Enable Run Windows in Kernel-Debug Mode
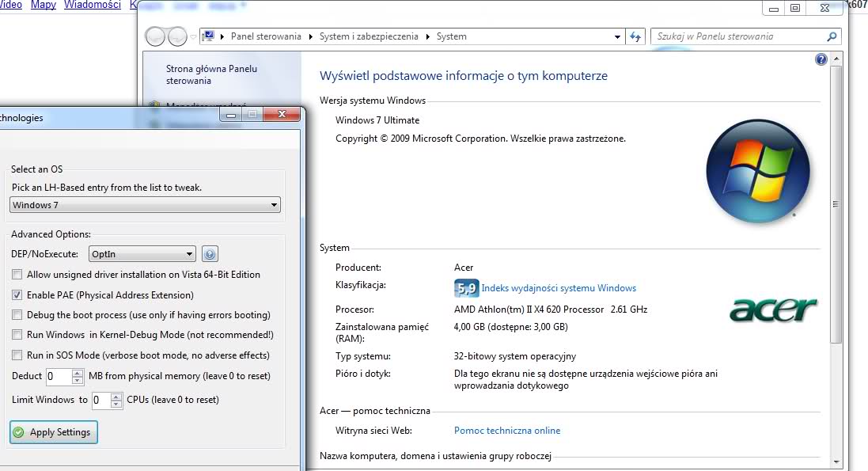This screenshot has height=471, width=868. click(x=17, y=335)
